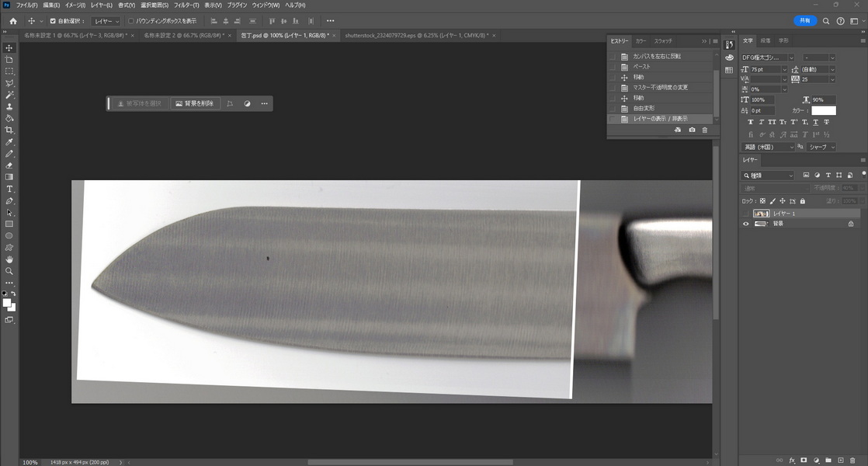Click the 背景を削除 button
This screenshot has width=868, height=466.
tap(195, 103)
